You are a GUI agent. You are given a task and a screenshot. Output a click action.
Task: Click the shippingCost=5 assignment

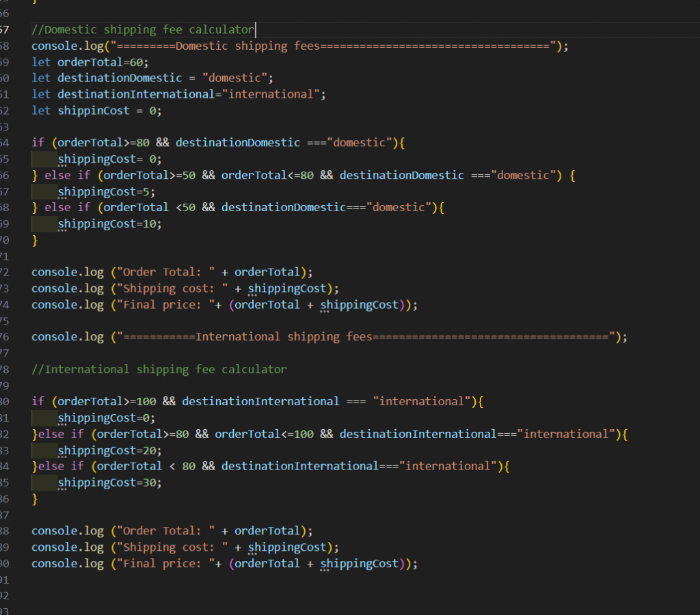[106, 192]
